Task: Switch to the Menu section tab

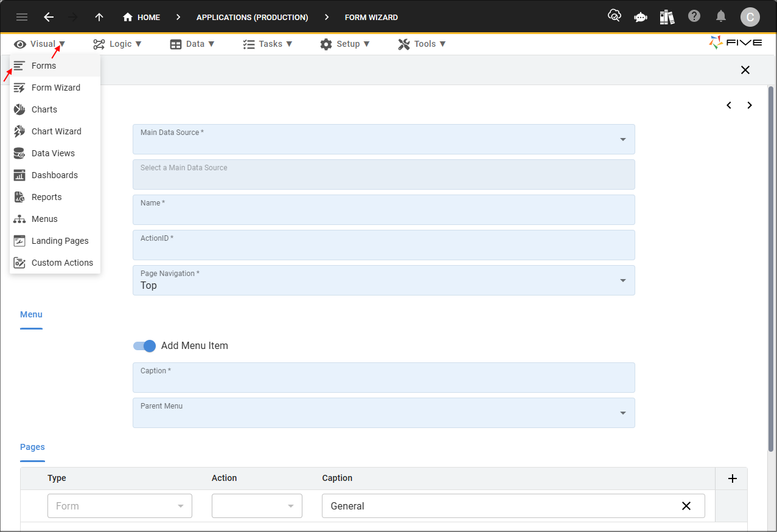Action: 31,314
